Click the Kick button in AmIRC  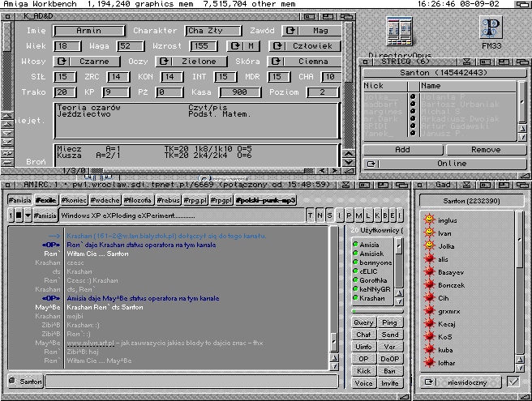[363, 371]
